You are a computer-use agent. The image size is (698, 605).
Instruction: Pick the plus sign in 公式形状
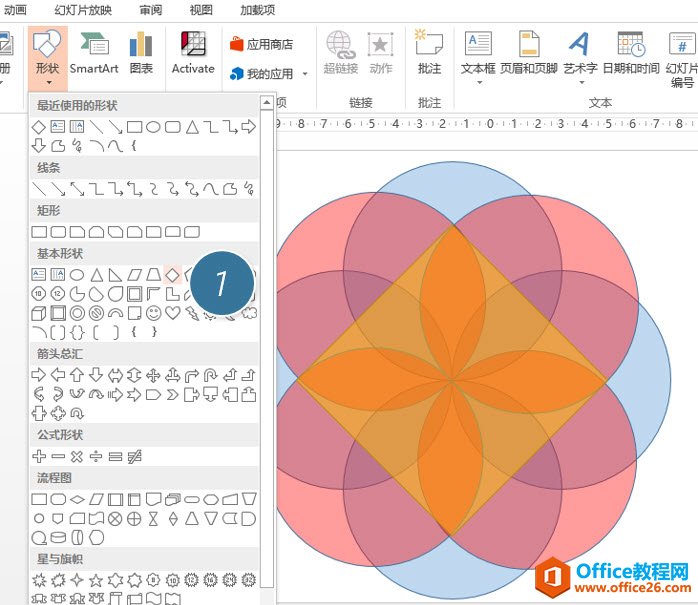(39, 456)
